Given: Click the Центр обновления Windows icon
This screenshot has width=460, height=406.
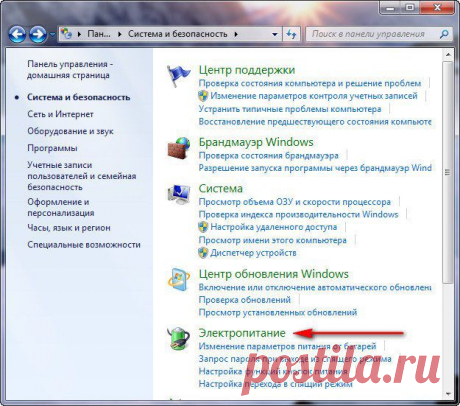Looking at the screenshot, I should 179,279.
